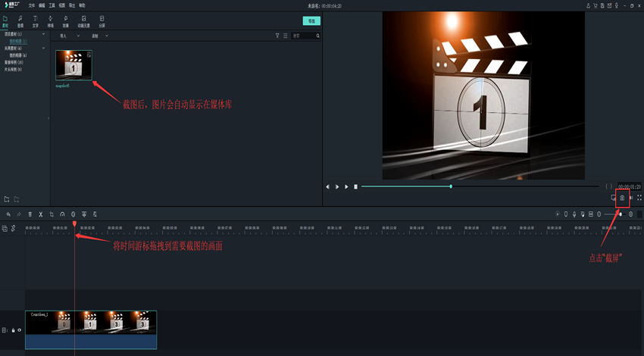
Task: Switch to the effects tab with the wand icon
Action: (65, 22)
